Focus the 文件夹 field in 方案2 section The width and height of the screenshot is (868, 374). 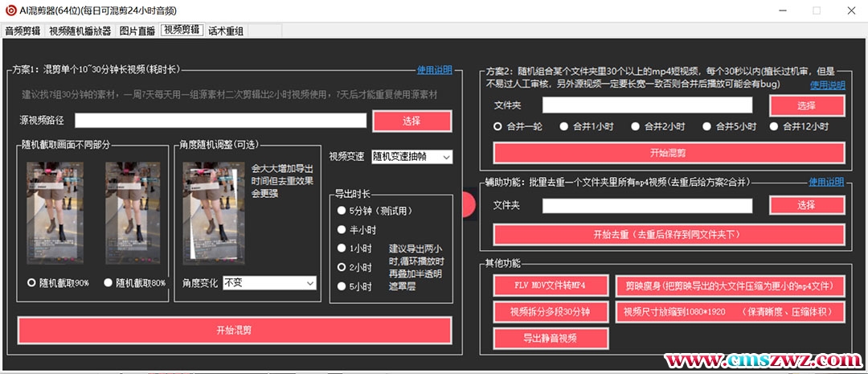click(x=647, y=105)
